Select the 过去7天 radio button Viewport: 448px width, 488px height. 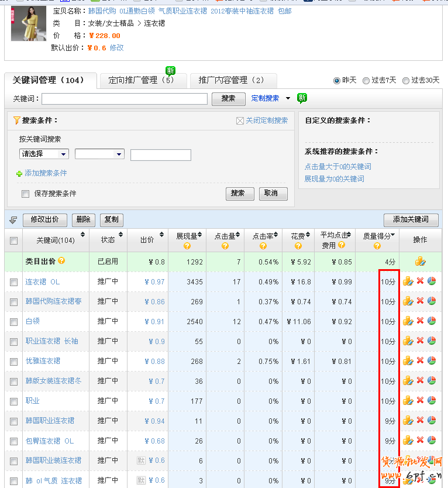366,80
